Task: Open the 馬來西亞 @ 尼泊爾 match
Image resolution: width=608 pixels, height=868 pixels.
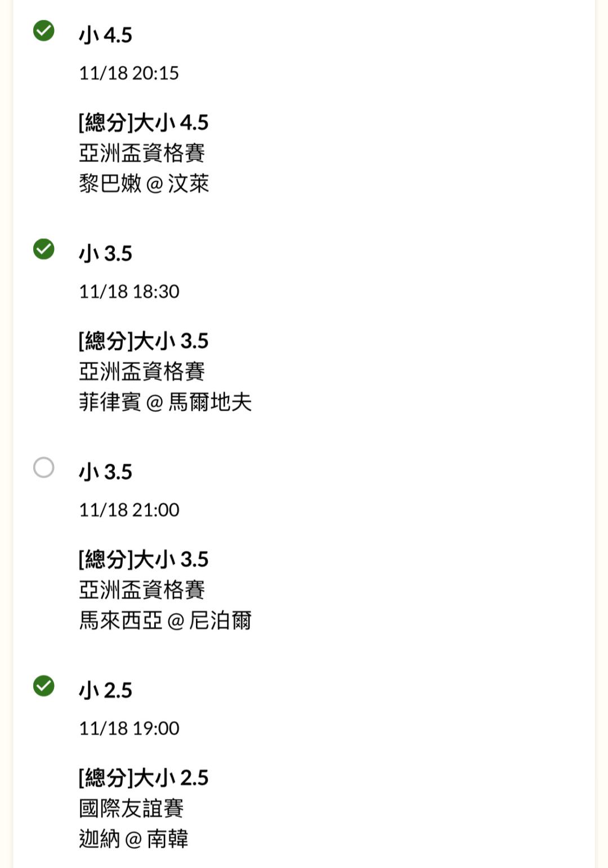Action: pyautogui.click(x=165, y=620)
